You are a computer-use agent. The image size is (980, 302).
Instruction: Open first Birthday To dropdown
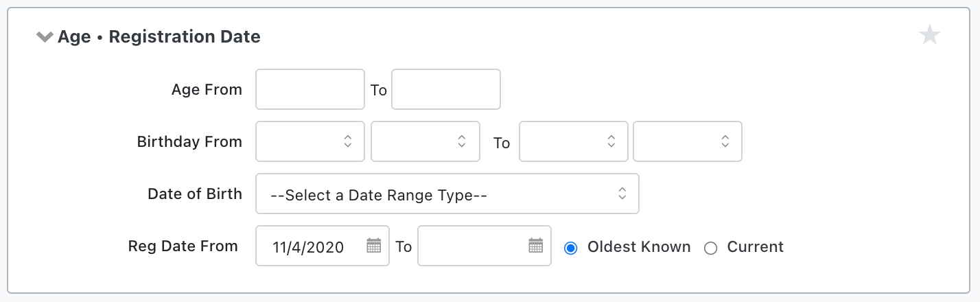[573, 142]
